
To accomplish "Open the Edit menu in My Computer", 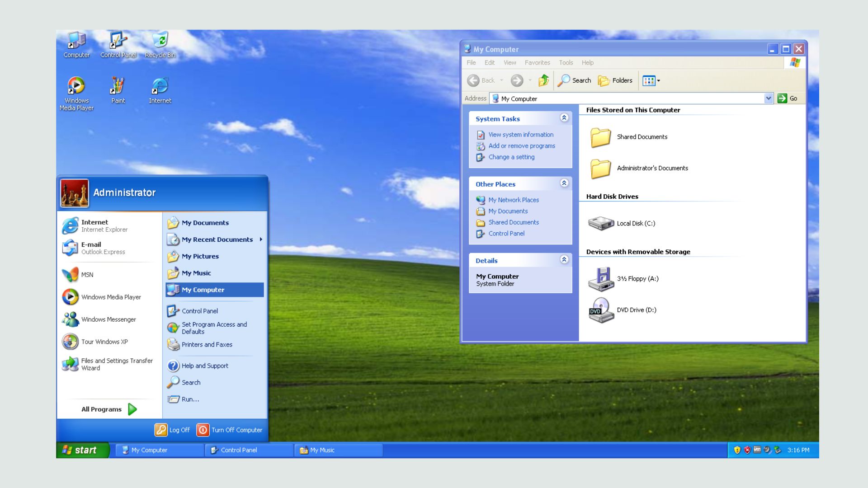I will tap(490, 62).
